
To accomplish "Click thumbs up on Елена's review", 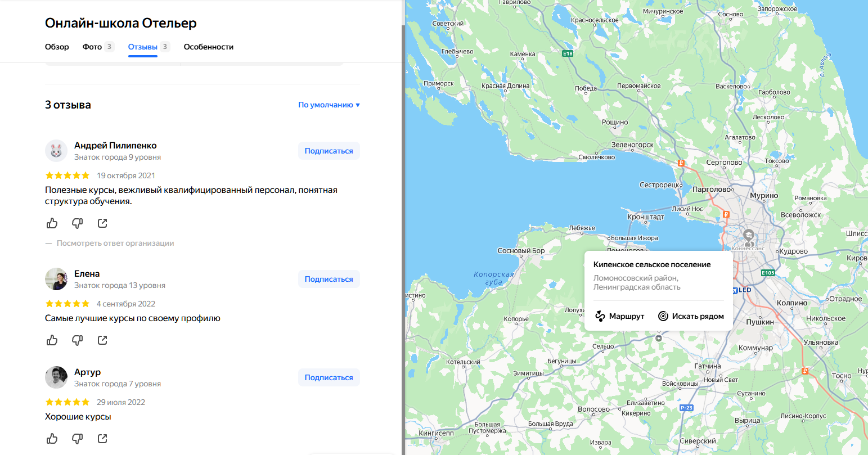I will (x=52, y=340).
